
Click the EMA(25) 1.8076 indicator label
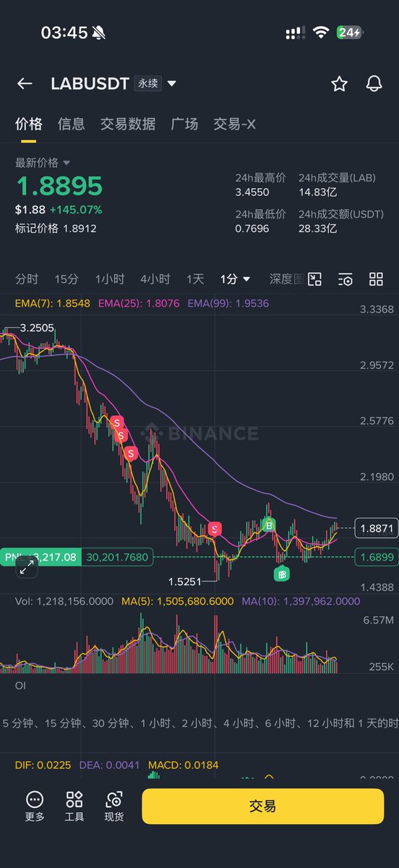click(x=140, y=303)
